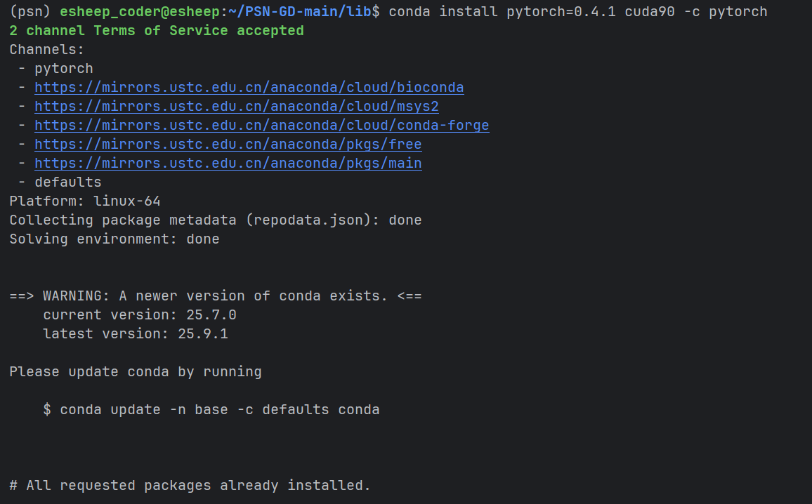Click the (psn) environment label
This screenshot has height=504, width=812.
pyautogui.click(x=30, y=12)
